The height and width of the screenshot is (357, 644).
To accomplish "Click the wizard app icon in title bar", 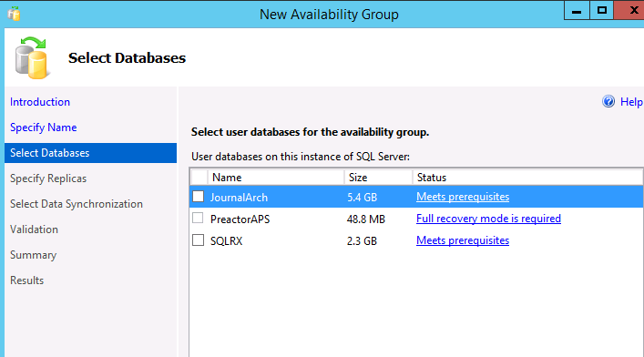I will 14,14.
